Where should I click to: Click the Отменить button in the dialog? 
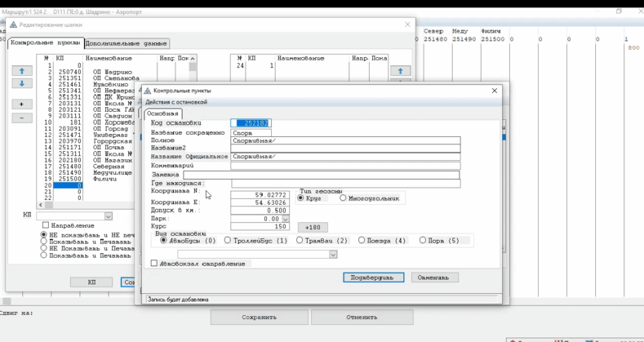click(x=435, y=278)
